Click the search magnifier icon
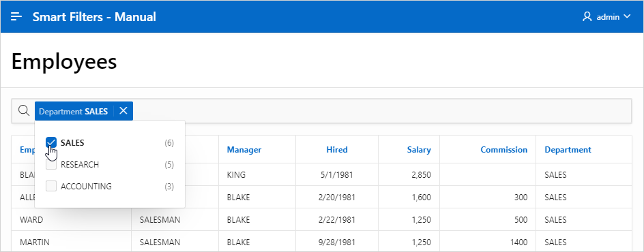The height and width of the screenshot is (252, 644). point(25,110)
